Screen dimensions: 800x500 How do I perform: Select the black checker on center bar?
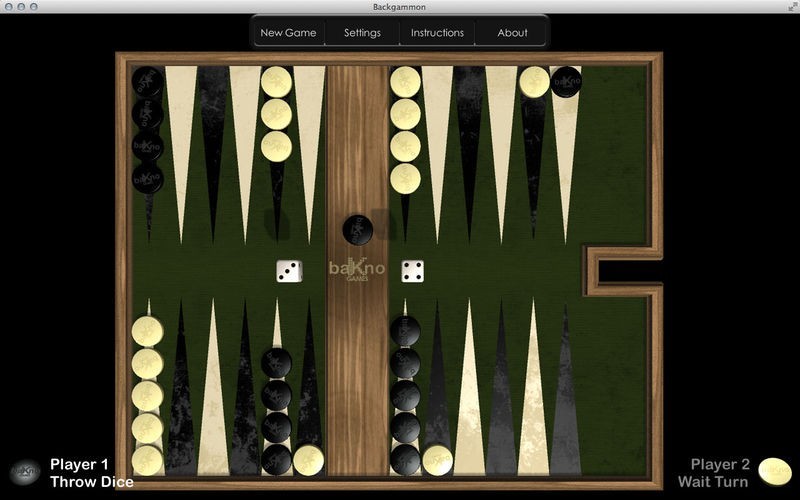tap(358, 229)
